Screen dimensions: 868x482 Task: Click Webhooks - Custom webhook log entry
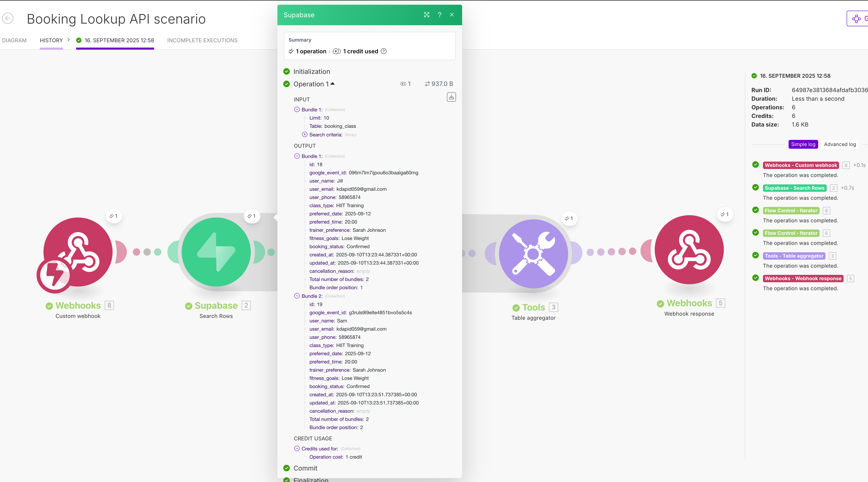(x=801, y=165)
